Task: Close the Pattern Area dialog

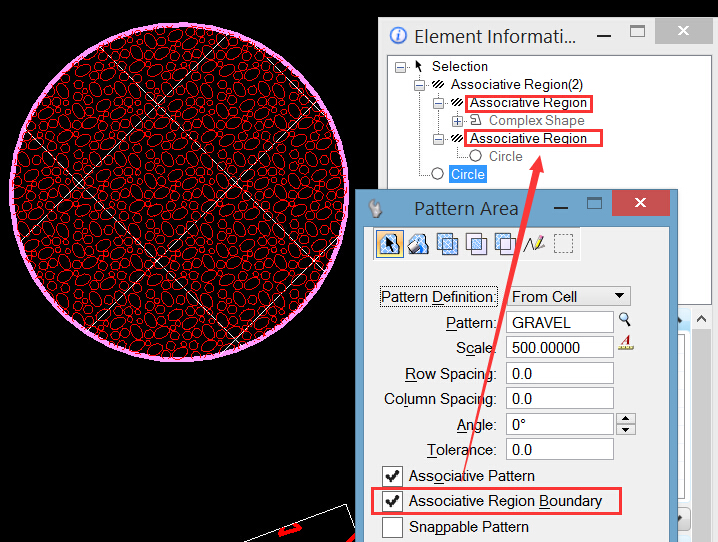Action: [x=641, y=202]
